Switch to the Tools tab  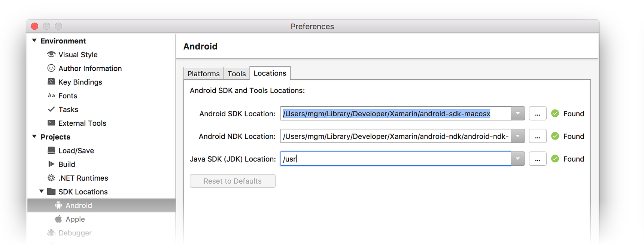236,74
